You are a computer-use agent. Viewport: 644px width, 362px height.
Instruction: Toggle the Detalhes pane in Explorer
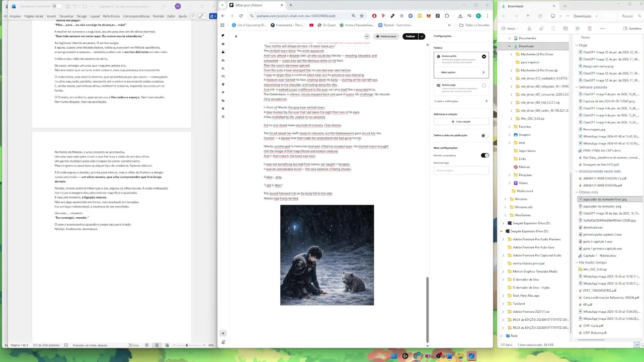pyautogui.click(x=632, y=29)
